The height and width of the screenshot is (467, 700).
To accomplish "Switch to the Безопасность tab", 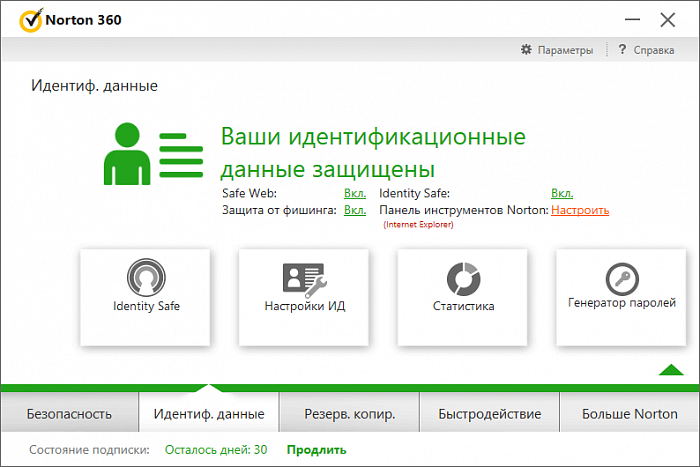I will point(69,413).
